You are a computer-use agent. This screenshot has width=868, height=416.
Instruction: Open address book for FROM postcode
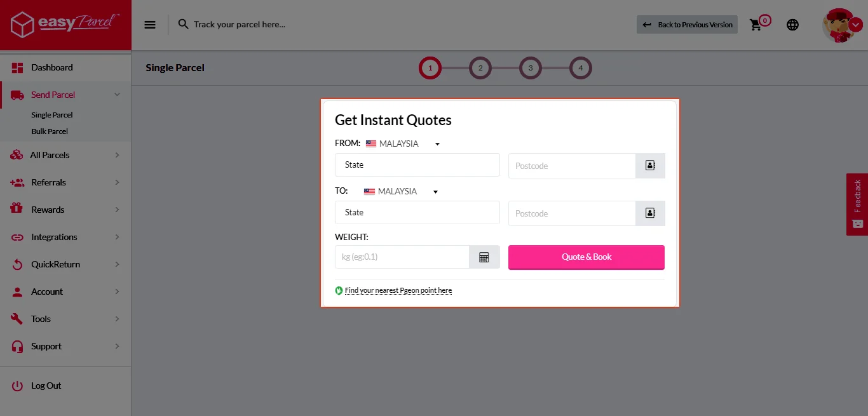click(x=650, y=166)
